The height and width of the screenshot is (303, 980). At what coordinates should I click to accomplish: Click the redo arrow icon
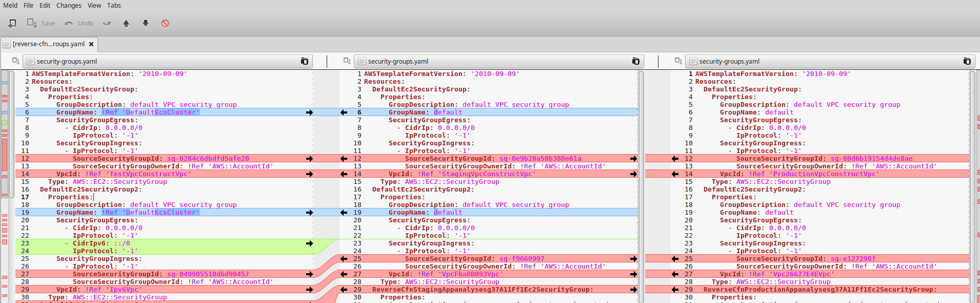pyautogui.click(x=107, y=23)
